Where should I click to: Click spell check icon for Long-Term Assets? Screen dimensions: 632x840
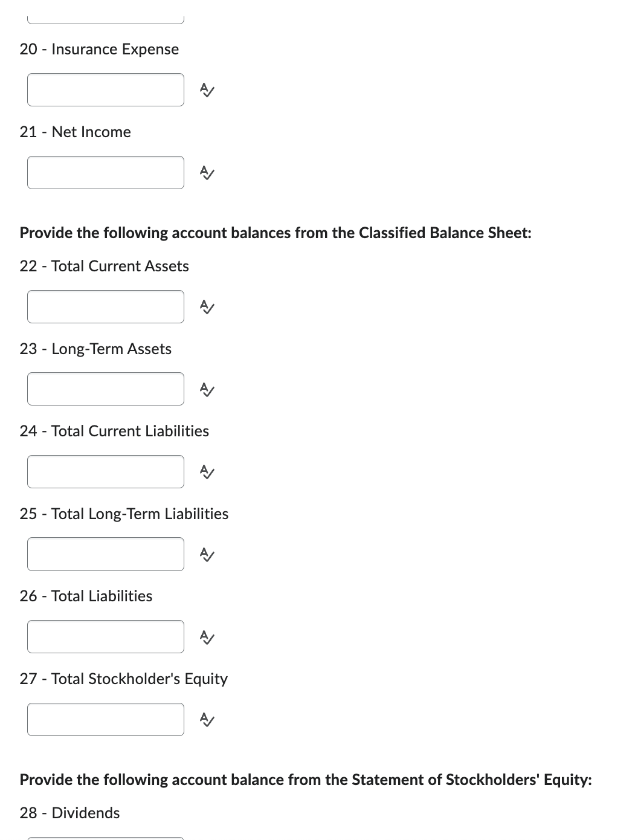(206, 389)
